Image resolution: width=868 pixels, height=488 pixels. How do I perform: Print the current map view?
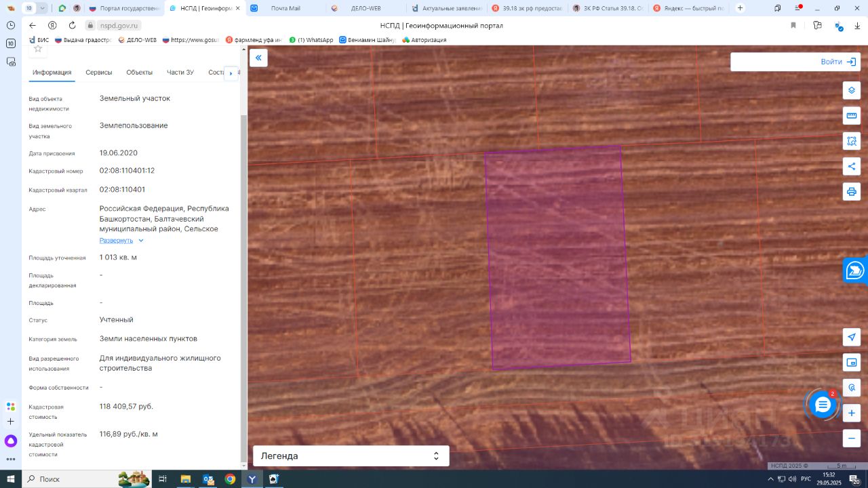(x=852, y=192)
